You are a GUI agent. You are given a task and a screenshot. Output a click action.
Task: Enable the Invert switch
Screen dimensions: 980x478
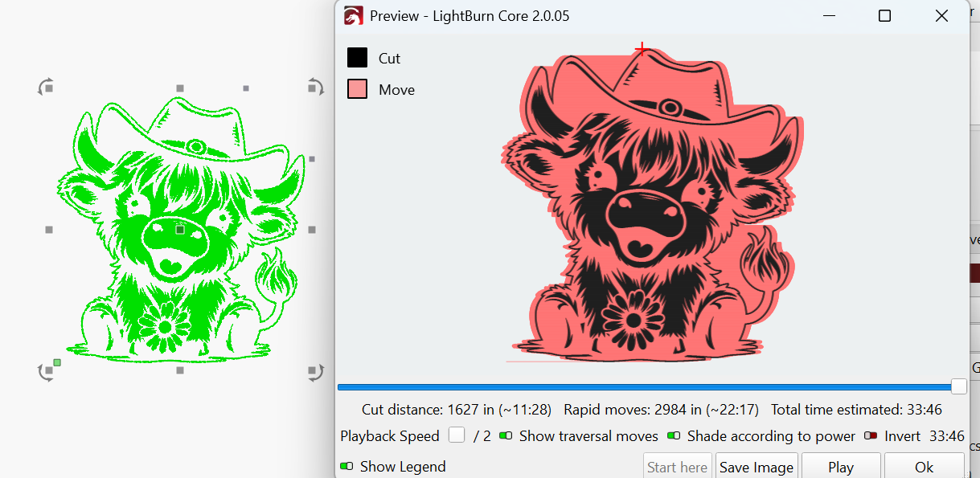point(871,436)
